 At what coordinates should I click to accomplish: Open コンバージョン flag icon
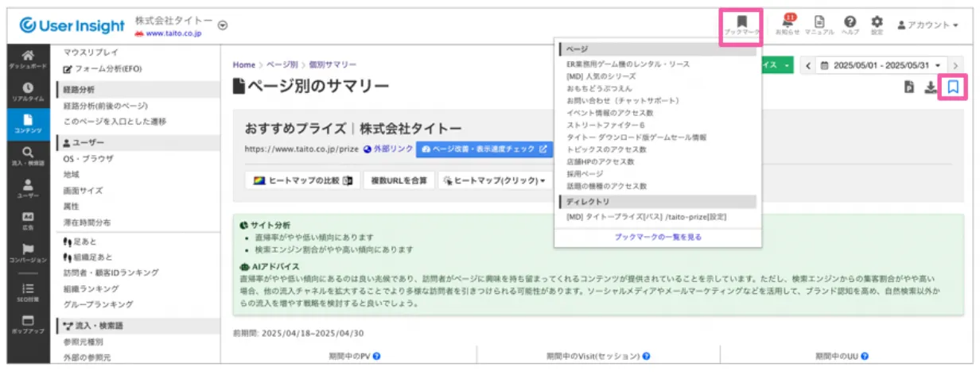(28, 253)
